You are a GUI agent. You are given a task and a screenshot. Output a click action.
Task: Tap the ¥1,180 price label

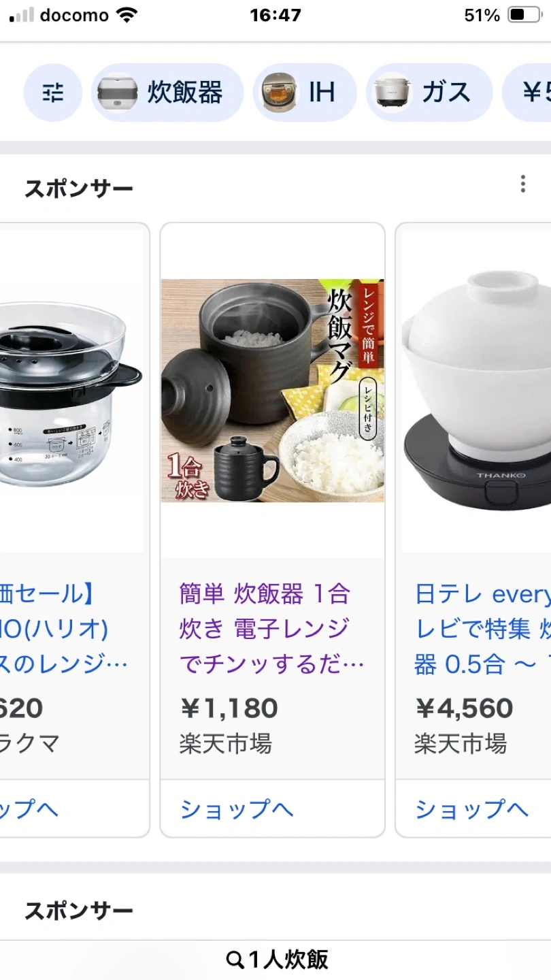click(x=229, y=708)
